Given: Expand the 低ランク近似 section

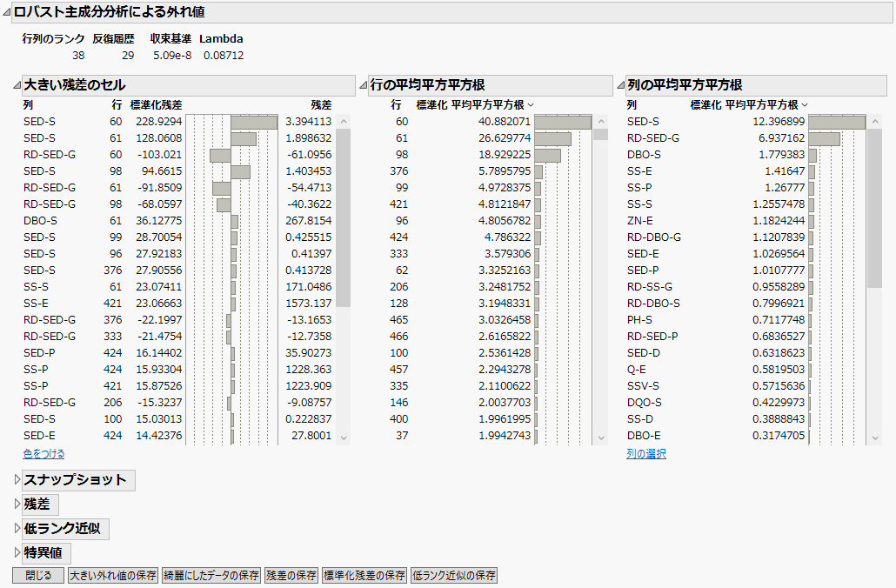Looking at the screenshot, I should [17, 529].
